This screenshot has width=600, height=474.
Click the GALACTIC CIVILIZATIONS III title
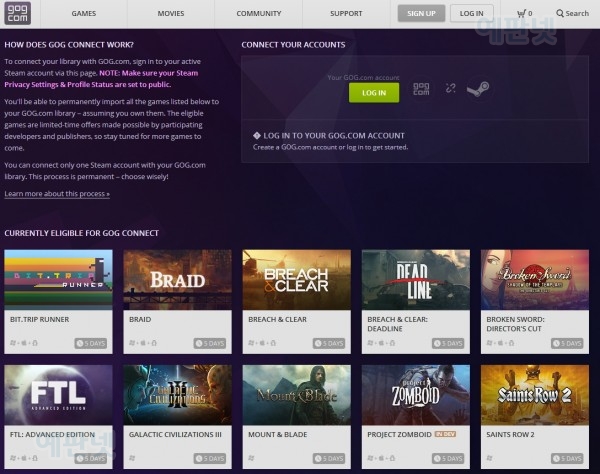pos(175,435)
